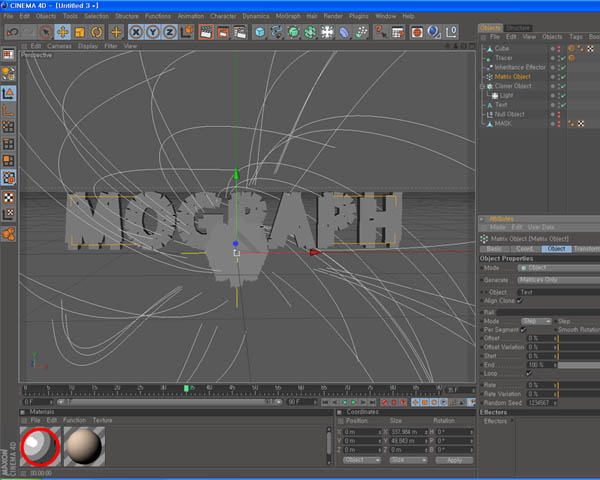The height and width of the screenshot is (480, 600).
Task: Open the Mode Step dropdown
Action: (536, 321)
